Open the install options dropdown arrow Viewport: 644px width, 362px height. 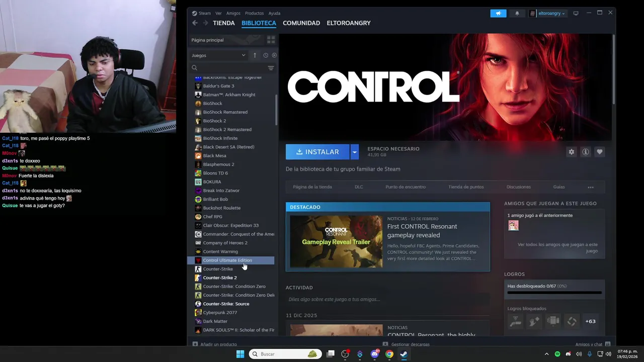click(x=354, y=152)
